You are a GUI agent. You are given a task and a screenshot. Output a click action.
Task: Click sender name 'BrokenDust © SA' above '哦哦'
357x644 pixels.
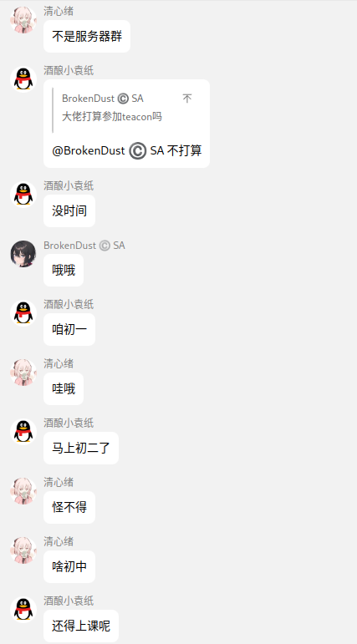(84, 246)
